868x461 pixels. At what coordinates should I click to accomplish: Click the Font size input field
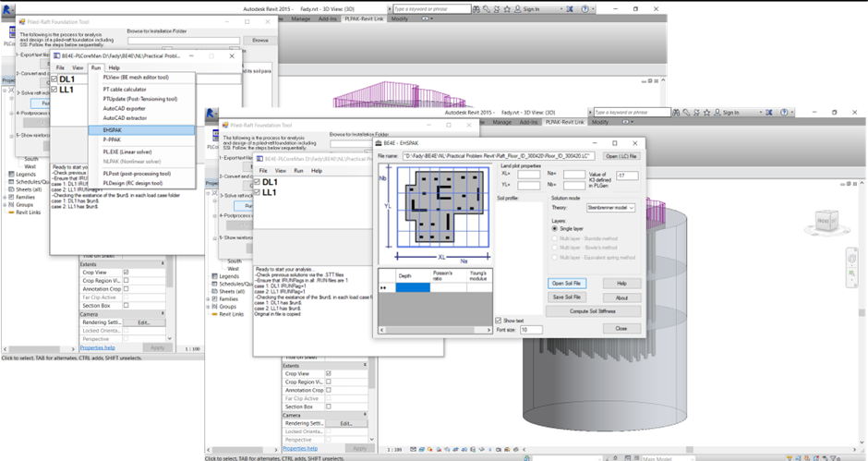pyautogui.click(x=532, y=330)
